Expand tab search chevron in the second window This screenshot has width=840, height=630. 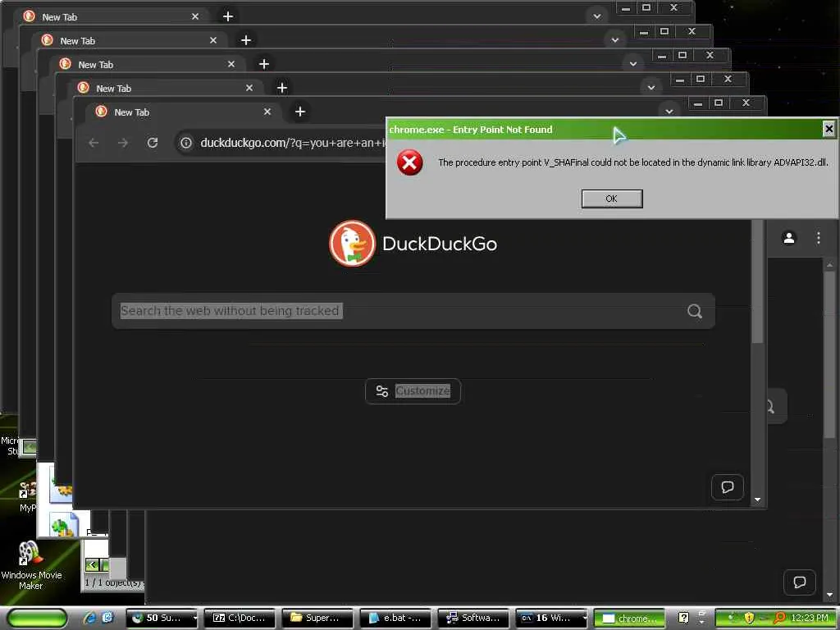click(615, 40)
